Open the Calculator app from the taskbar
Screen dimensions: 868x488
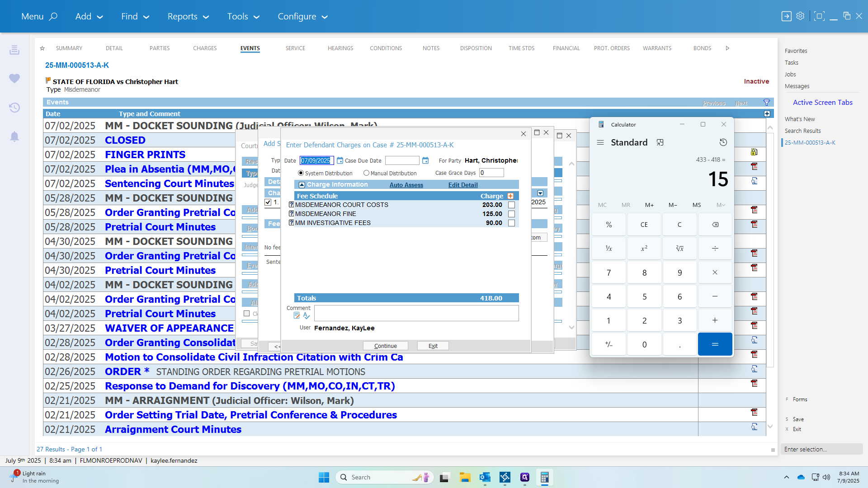pos(545,477)
